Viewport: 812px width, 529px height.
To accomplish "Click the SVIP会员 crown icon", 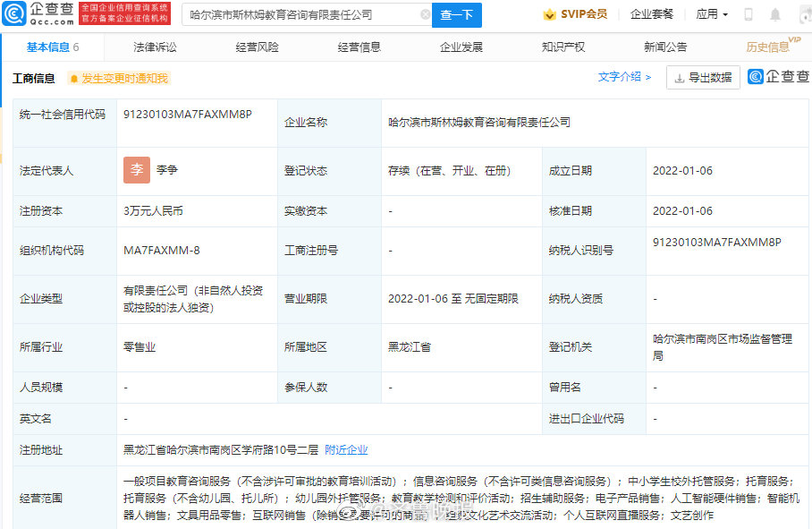I will pyautogui.click(x=549, y=13).
